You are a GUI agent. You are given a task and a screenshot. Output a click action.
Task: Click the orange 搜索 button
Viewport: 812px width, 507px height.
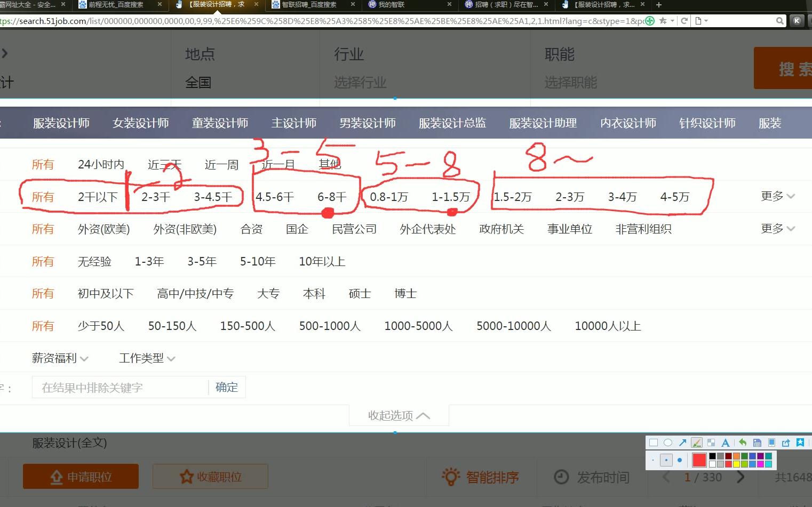pyautogui.click(x=783, y=68)
